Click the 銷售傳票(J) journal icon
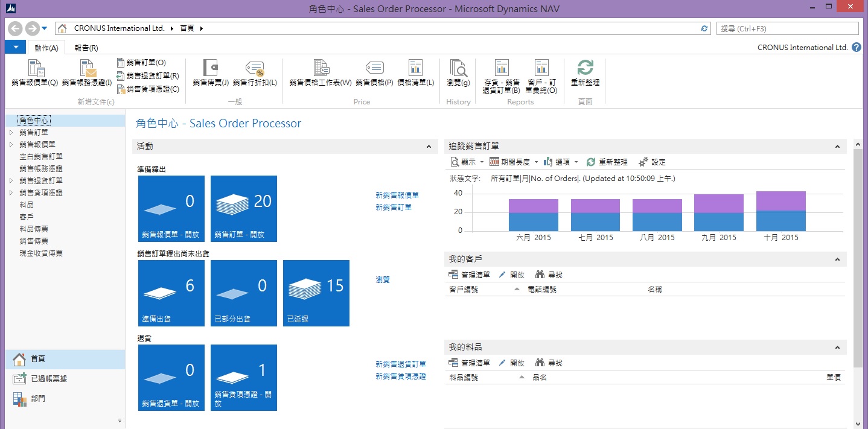The image size is (868, 429). [210, 69]
